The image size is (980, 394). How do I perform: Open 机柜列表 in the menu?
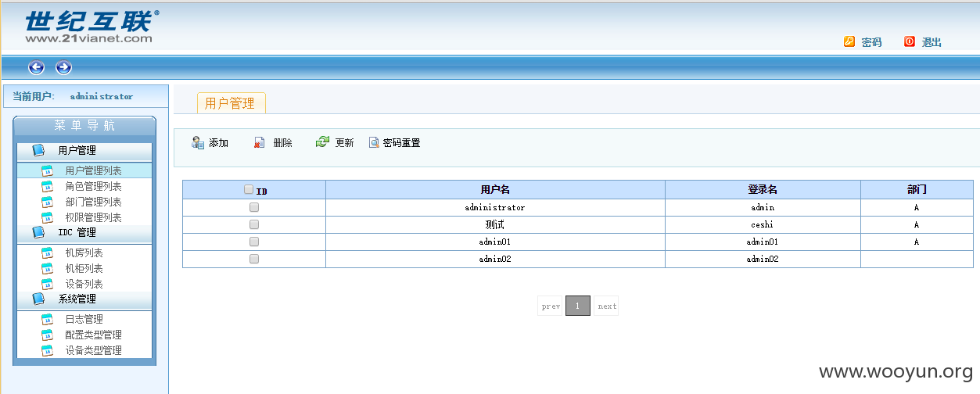(84, 268)
